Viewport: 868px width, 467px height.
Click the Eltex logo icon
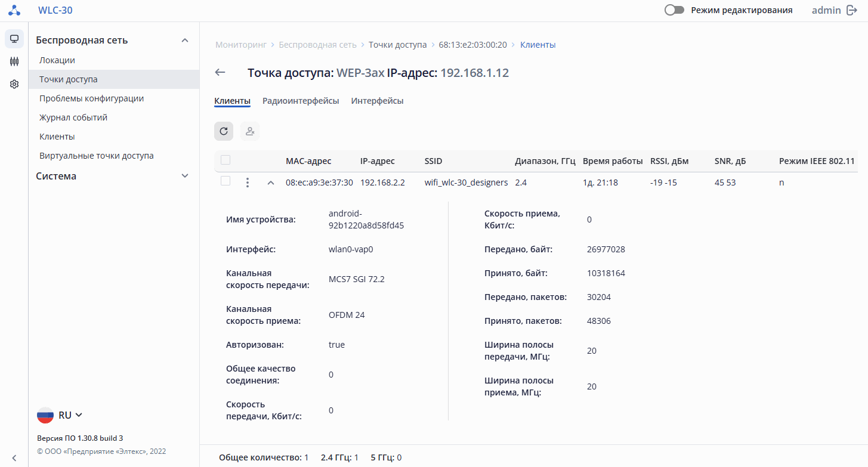(14, 10)
